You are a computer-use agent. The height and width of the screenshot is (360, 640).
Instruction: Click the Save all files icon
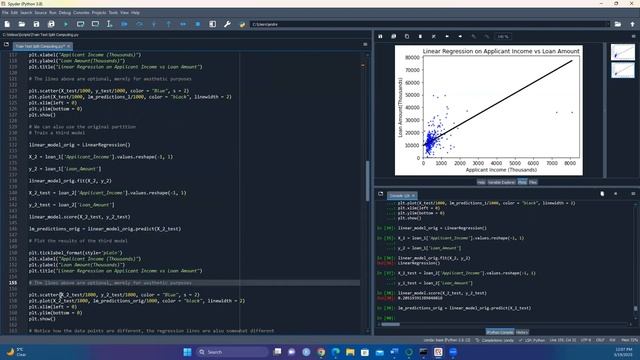51,24
